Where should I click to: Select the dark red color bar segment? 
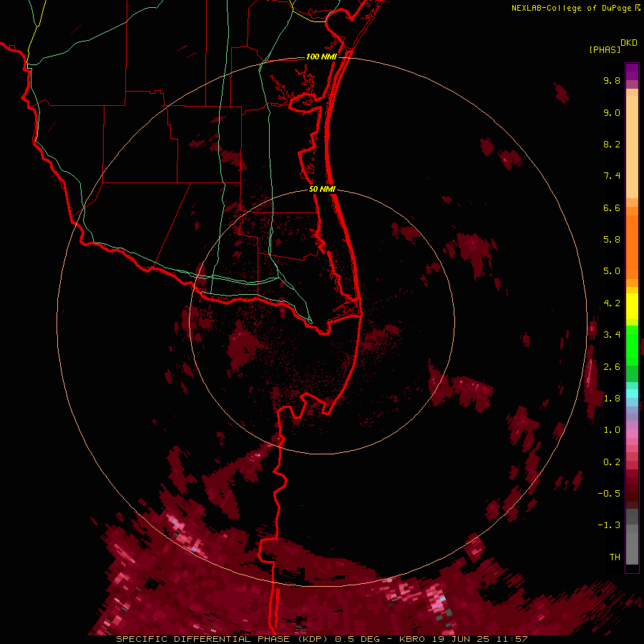pos(632,491)
